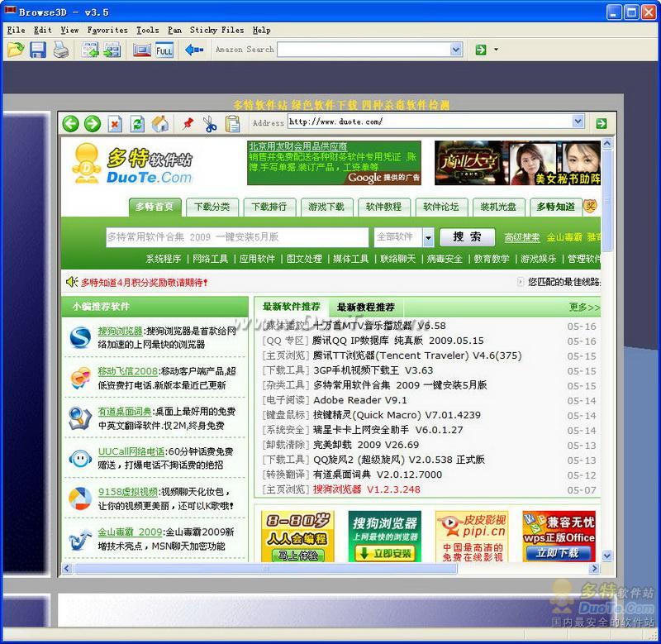
Task: Open the Favorites menu
Action: (x=107, y=30)
